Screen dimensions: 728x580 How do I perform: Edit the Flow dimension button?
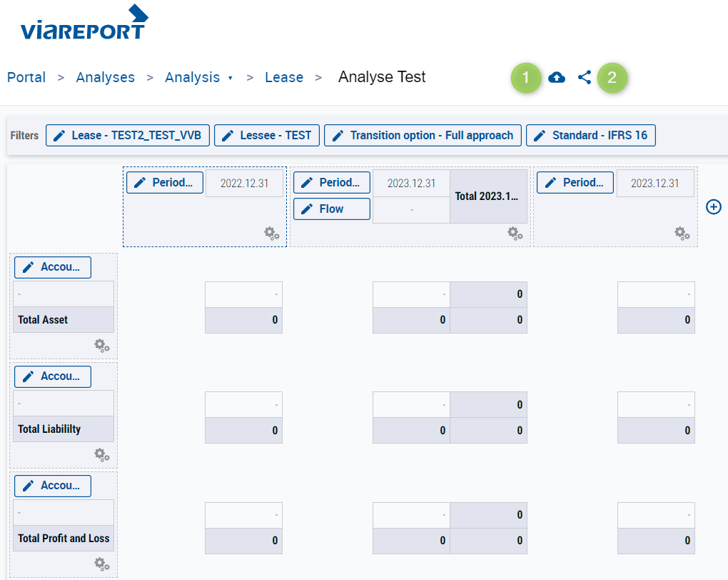point(332,209)
